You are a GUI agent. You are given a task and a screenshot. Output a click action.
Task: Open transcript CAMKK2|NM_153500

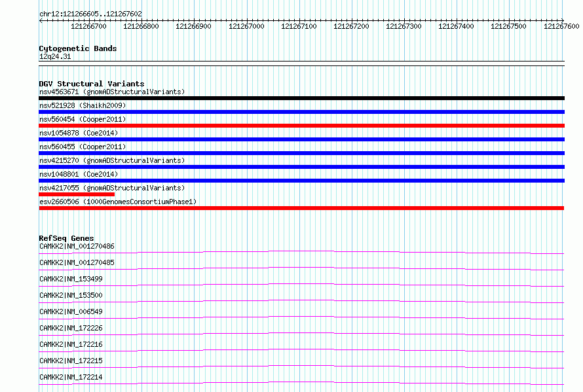[71, 295]
